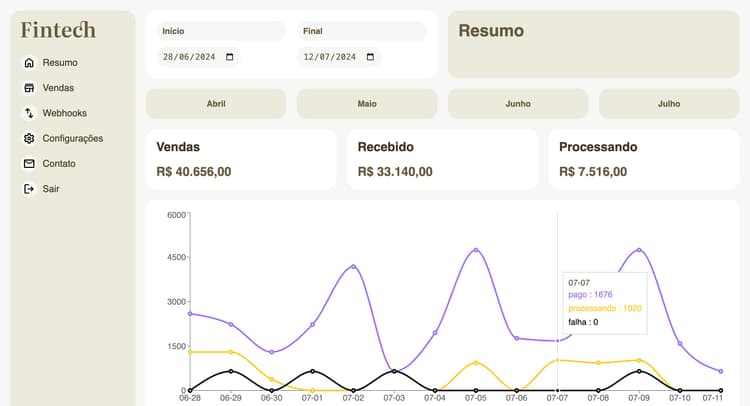Screen dimensions: 750x406
Task: Click the purple pago peak at 07-05
Action: click(476, 250)
